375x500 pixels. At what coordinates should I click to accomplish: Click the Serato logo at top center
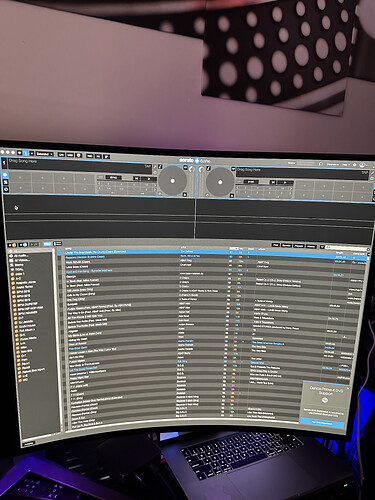pos(187,160)
